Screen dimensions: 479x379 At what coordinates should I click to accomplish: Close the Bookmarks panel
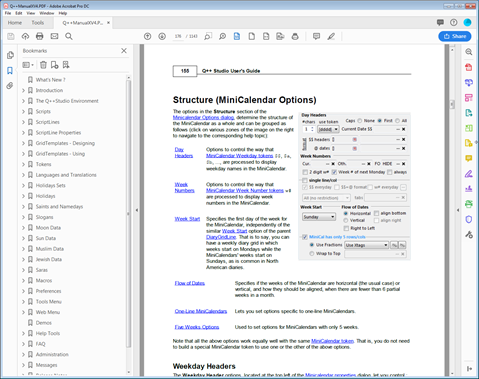tap(124, 51)
